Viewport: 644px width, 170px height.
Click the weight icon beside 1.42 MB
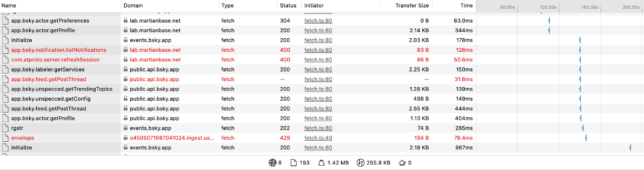(321, 163)
